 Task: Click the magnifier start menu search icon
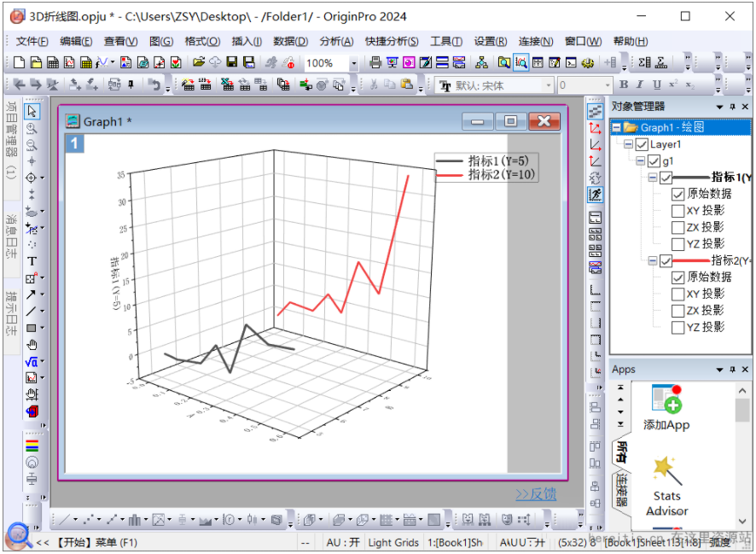click(x=18, y=536)
